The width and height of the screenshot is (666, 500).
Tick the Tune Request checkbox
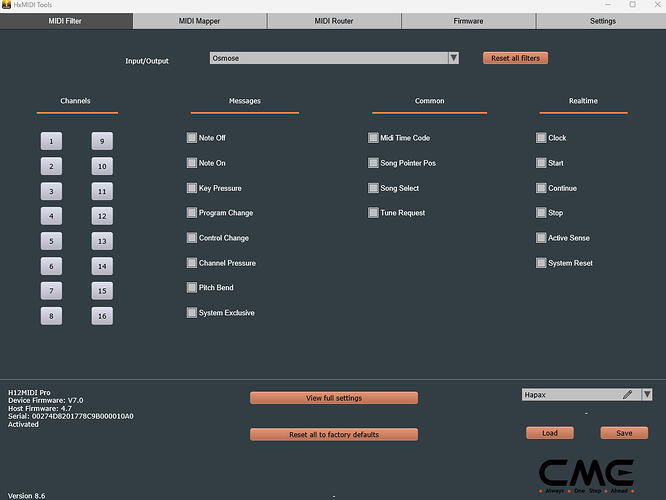pos(373,212)
